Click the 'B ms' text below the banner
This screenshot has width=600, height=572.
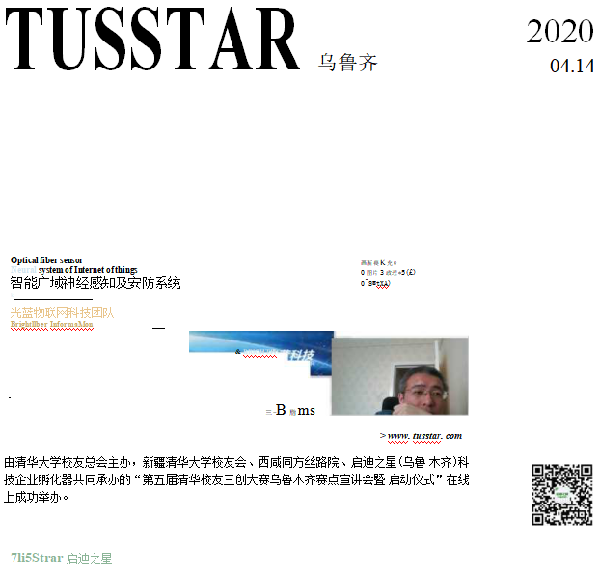(x=290, y=410)
